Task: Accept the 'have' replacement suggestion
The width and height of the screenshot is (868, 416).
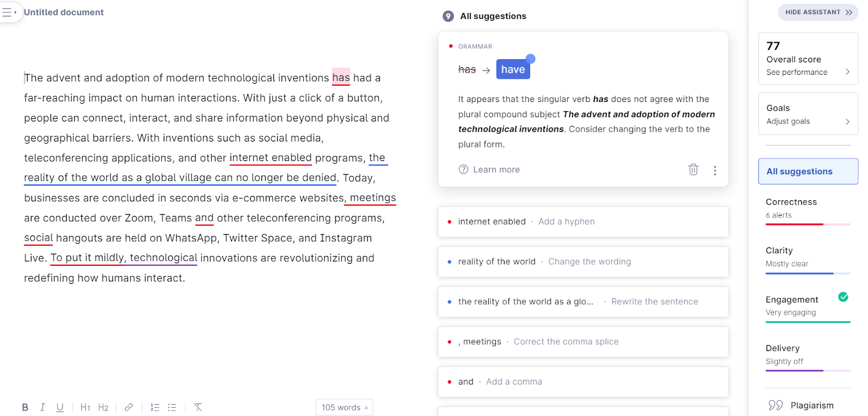Action: (x=513, y=69)
